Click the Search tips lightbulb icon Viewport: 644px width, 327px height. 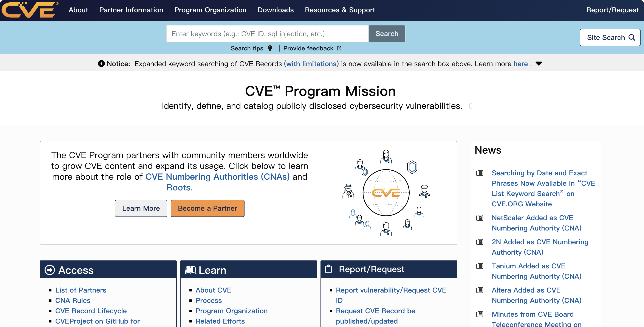[x=270, y=48]
